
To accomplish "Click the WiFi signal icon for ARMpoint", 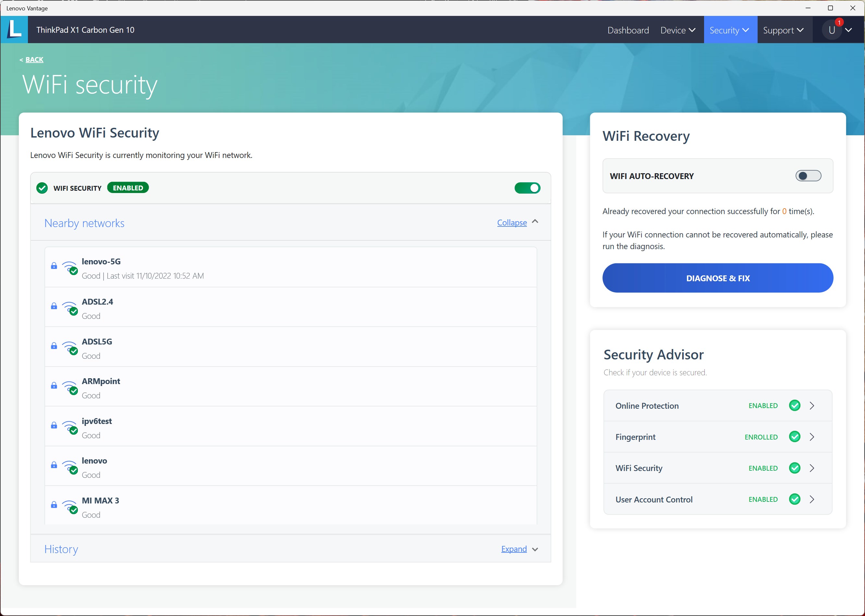I will tap(70, 388).
